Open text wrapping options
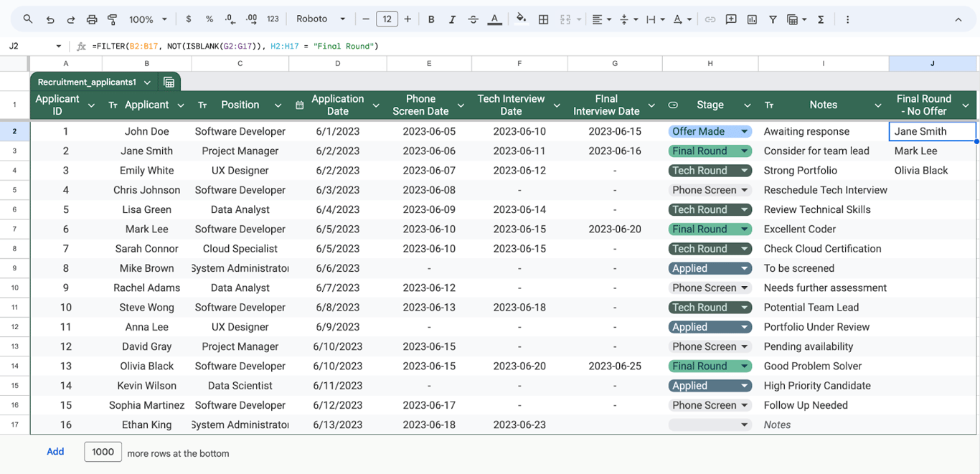980x474 pixels. click(x=655, y=19)
